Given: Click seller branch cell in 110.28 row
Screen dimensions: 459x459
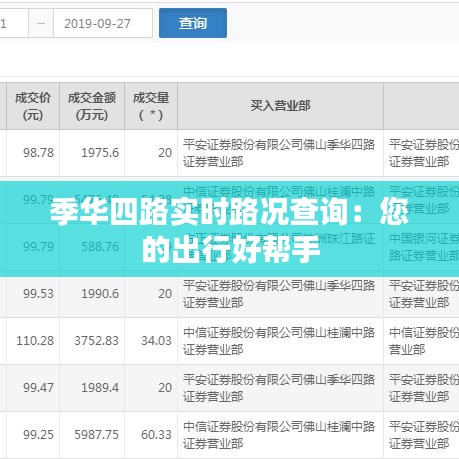Looking at the screenshot, I should (x=421, y=341).
